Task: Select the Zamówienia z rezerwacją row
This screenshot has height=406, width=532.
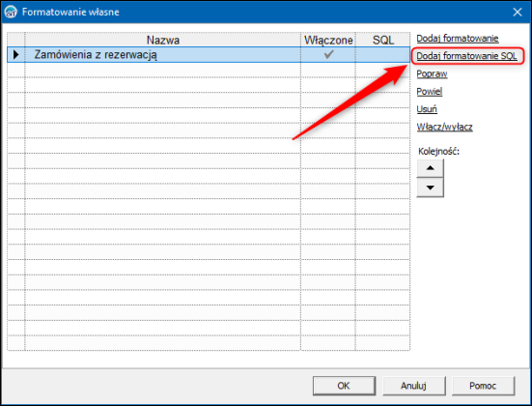Action: tap(209, 54)
